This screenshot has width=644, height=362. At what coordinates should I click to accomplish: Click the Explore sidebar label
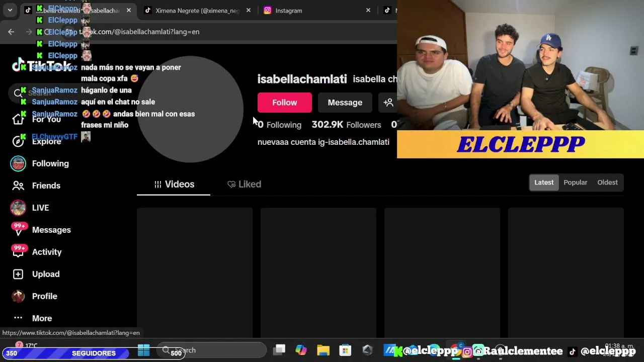pos(46,141)
